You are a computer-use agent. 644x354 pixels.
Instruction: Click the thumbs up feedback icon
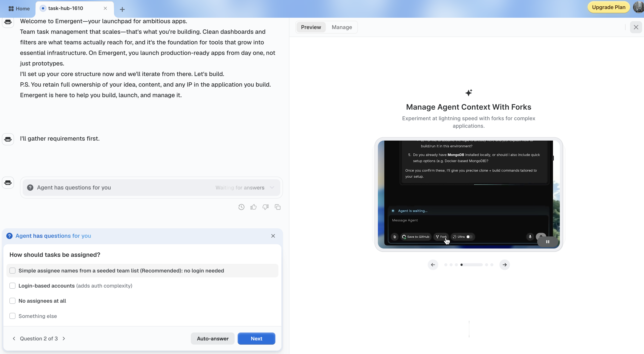pyautogui.click(x=253, y=207)
